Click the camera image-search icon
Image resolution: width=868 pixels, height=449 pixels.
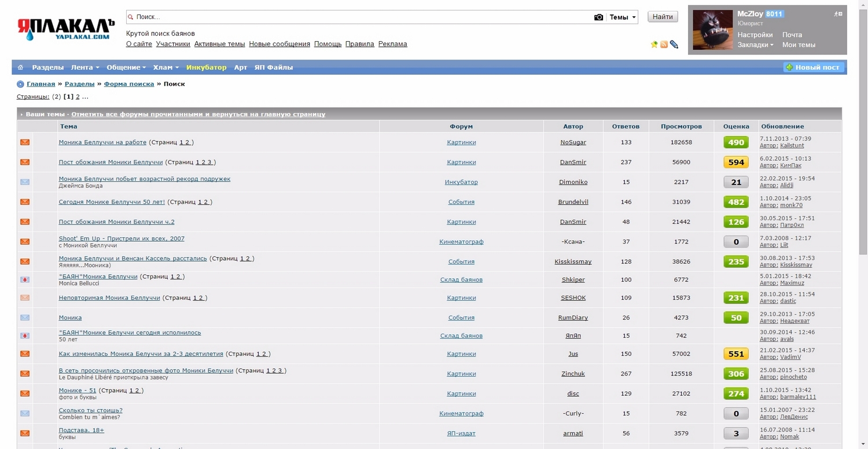[x=598, y=17]
